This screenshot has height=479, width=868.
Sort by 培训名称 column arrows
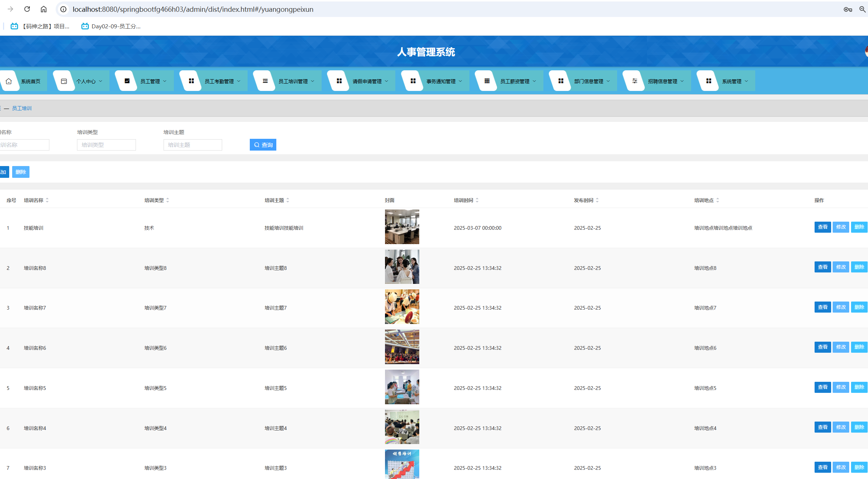point(47,200)
